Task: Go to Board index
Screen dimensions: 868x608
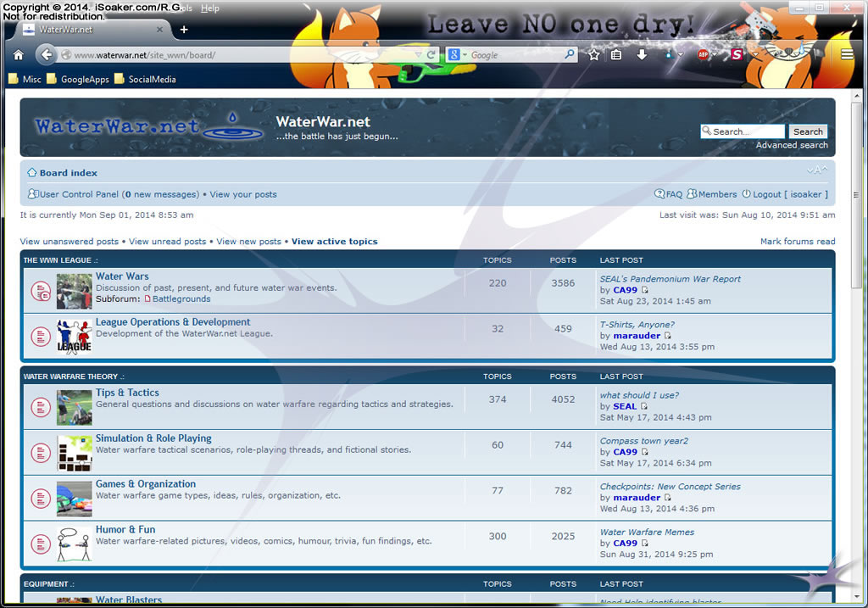Action: (x=68, y=173)
